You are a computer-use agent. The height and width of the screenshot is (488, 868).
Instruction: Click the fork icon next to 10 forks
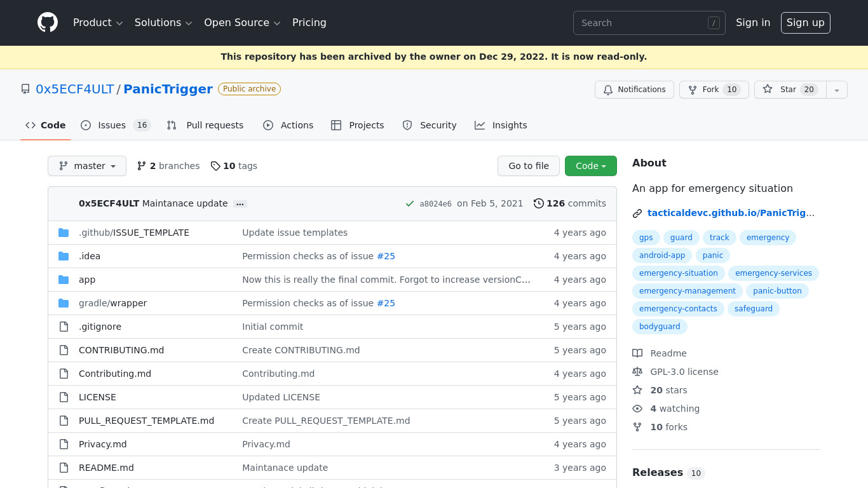[x=637, y=427]
